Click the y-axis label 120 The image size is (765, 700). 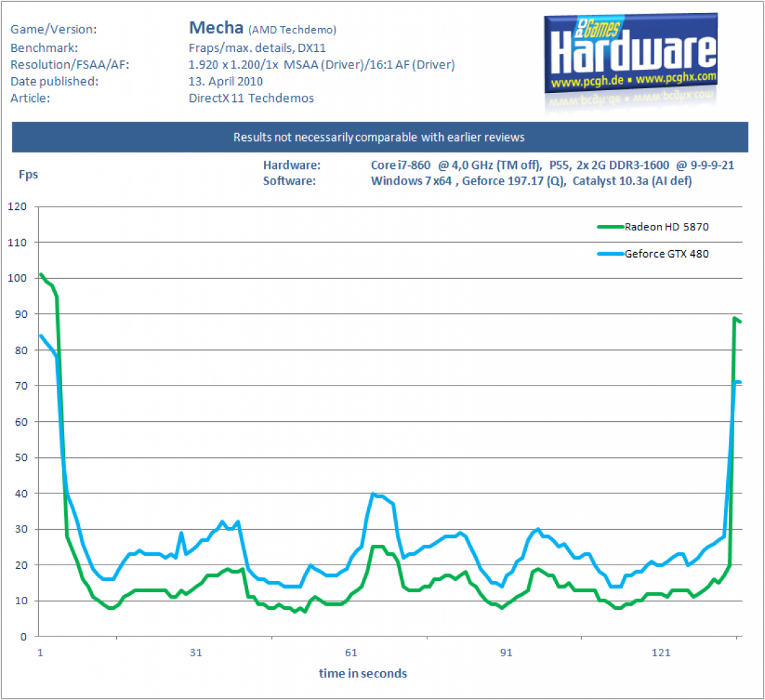17,206
